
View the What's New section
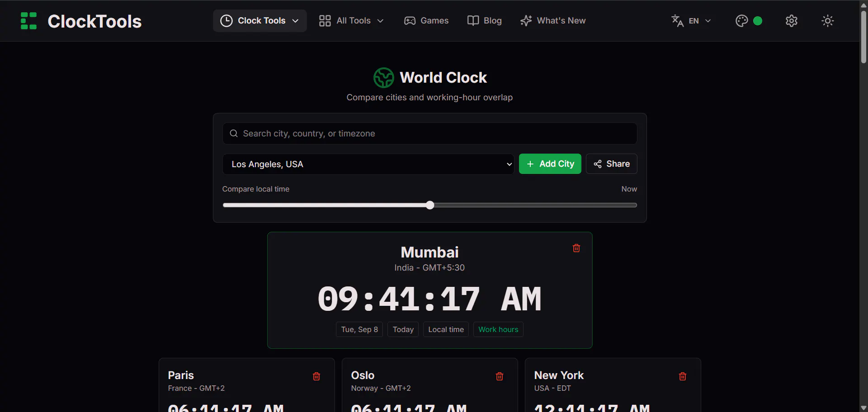(x=553, y=21)
